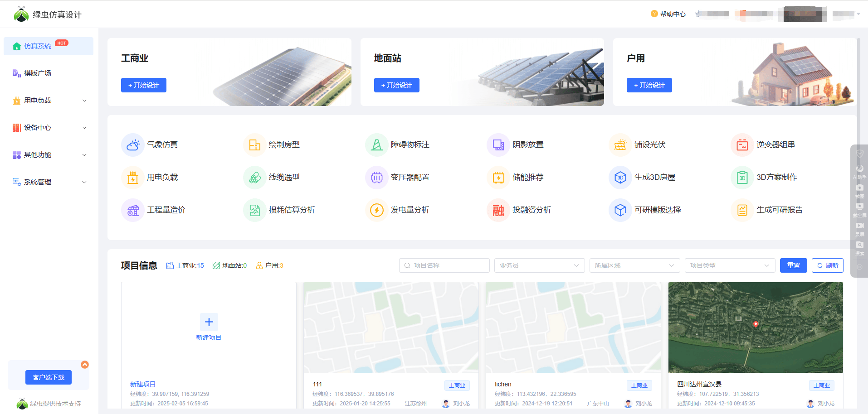Click the 绘制房型 drawing icon
Screen dimensions: 868x414
255,145
